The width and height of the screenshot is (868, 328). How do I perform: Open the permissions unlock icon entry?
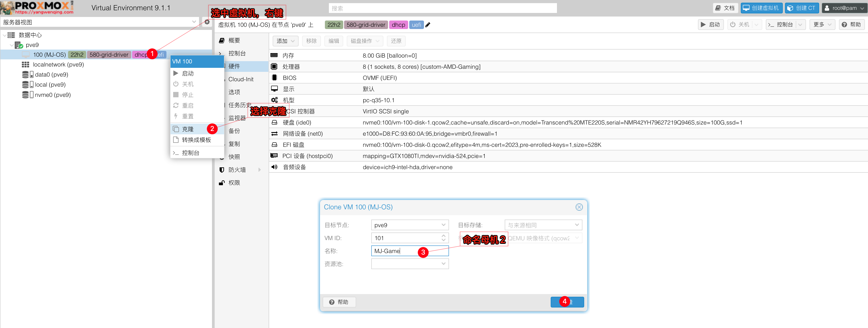point(234,183)
